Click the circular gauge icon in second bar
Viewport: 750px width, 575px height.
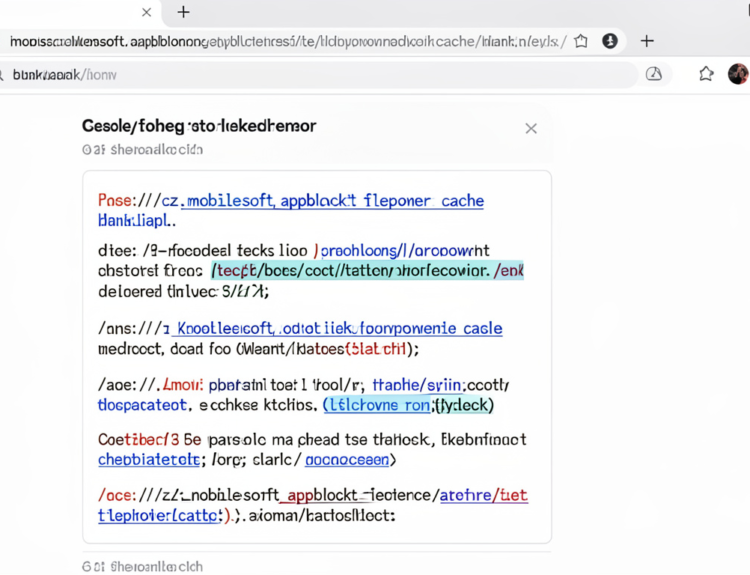[654, 74]
